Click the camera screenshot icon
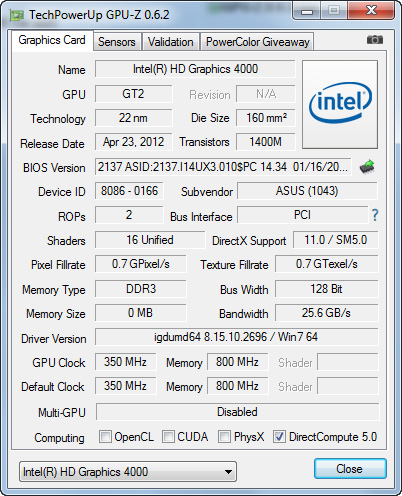This screenshot has width=402, height=496. pyautogui.click(x=375, y=40)
